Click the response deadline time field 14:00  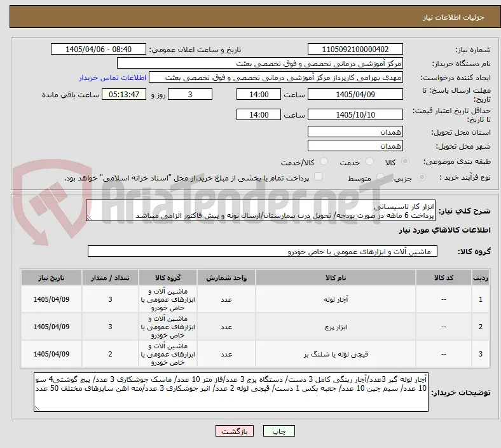point(259,94)
